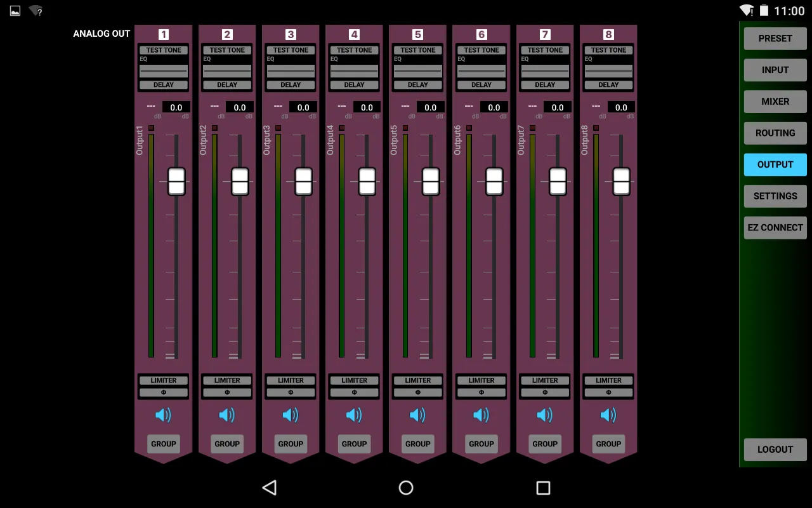Tap the Android home circle icon
Viewport: 812px width, 508px height.
click(406, 488)
